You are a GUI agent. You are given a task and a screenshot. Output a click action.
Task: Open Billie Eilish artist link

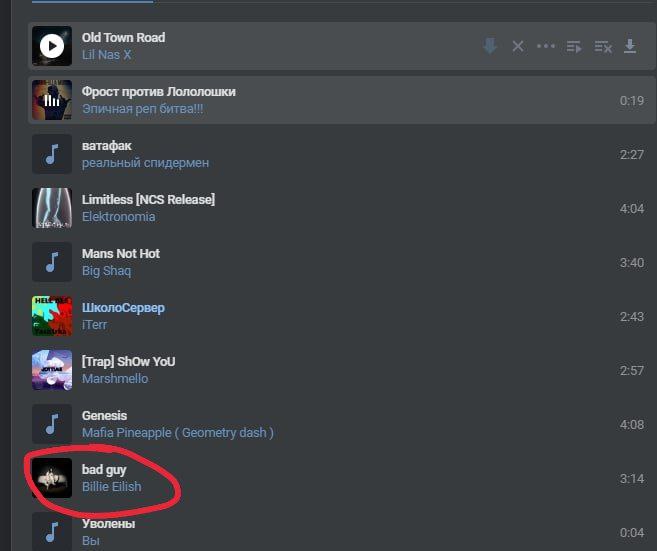pos(111,487)
